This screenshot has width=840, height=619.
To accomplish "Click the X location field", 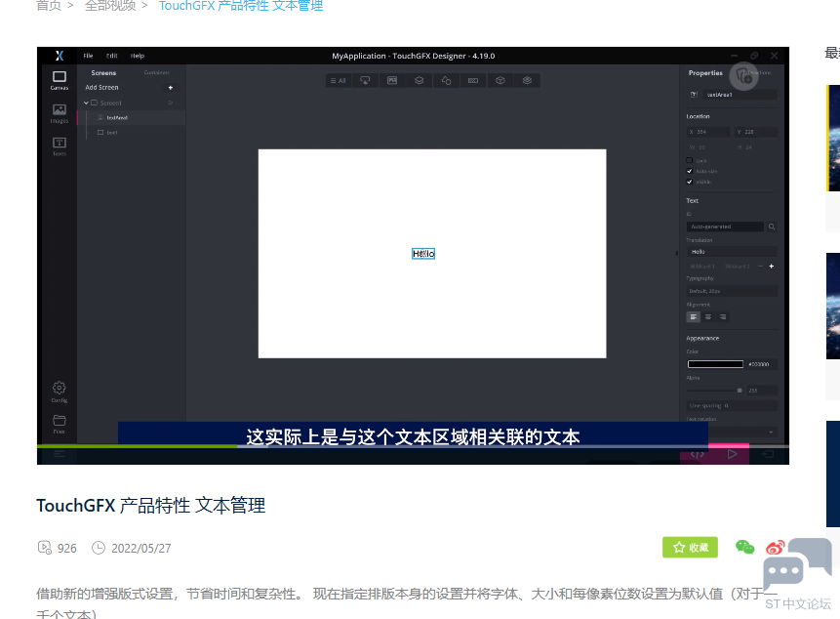I will coord(707,132).
